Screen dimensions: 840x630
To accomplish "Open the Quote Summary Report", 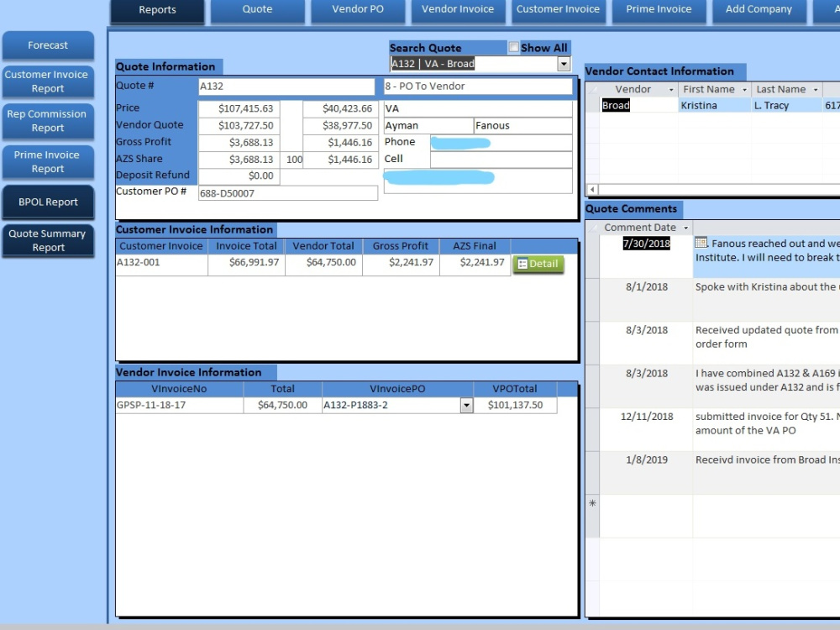I will pos(48,240).
